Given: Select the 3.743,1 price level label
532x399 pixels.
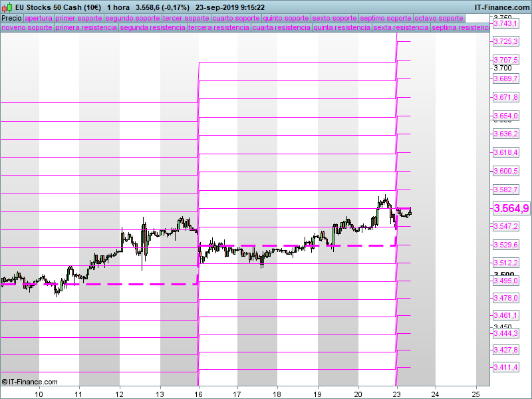Looking at the screenshot, I should (x=505, y=23).
